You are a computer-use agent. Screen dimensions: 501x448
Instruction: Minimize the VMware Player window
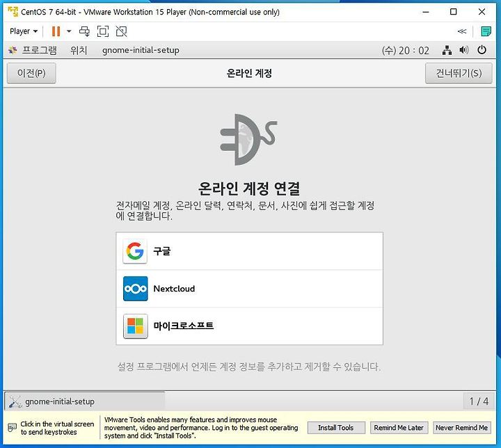(x=426, y=12)
